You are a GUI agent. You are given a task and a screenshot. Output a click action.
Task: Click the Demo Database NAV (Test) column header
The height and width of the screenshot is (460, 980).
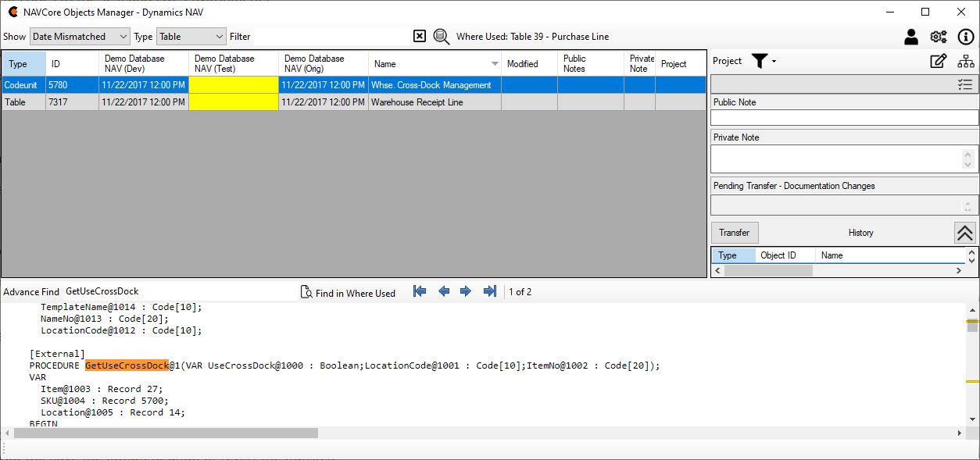(x=233, y=64)
